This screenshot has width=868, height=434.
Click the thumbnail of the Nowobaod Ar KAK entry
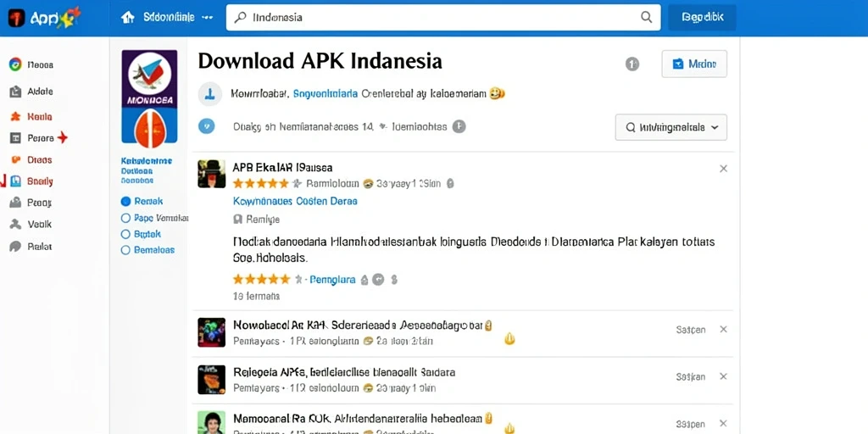[211, 332]
